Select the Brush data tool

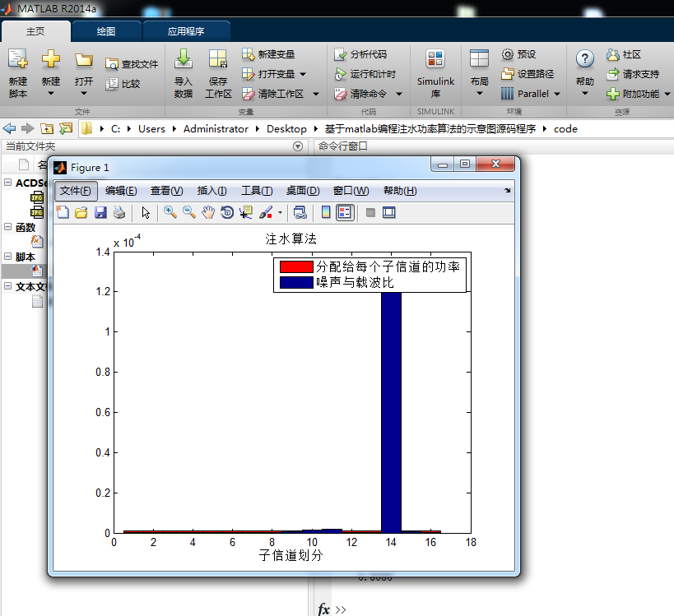(x=266, y=213)
